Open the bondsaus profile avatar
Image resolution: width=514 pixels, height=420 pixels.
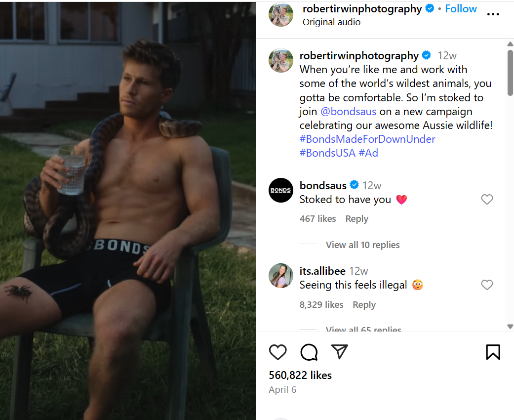tap(281, 190)
